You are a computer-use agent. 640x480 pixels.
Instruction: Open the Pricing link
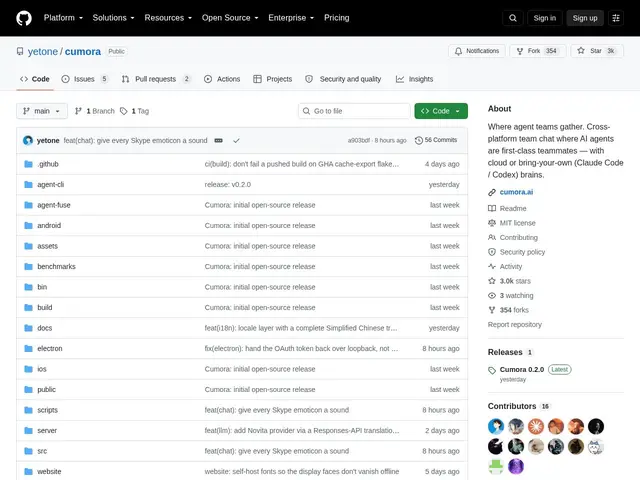coord(337,18)
